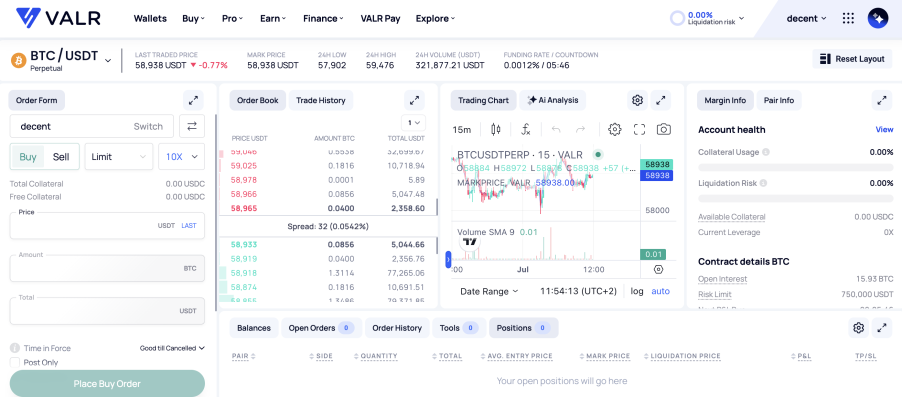The width and height of the screenshot is (902, 397).
Task: Open chart settings gear in toolbar
Action: click(615, 129)
